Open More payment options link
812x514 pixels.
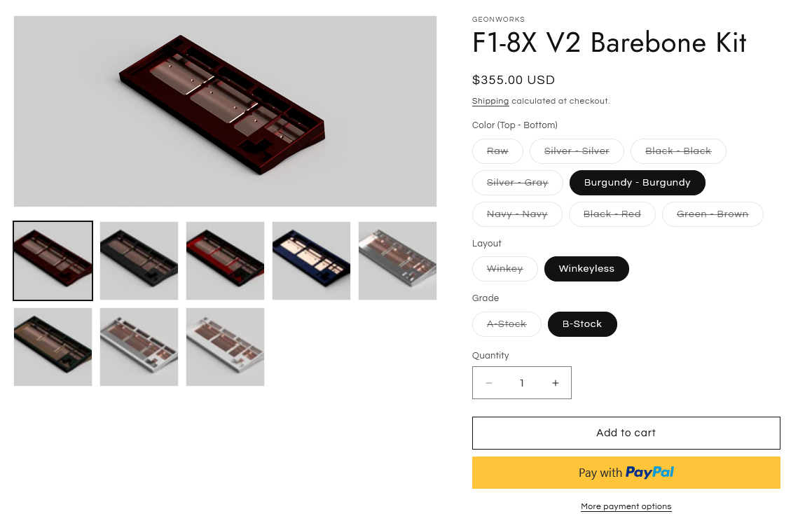pos(626,506)
